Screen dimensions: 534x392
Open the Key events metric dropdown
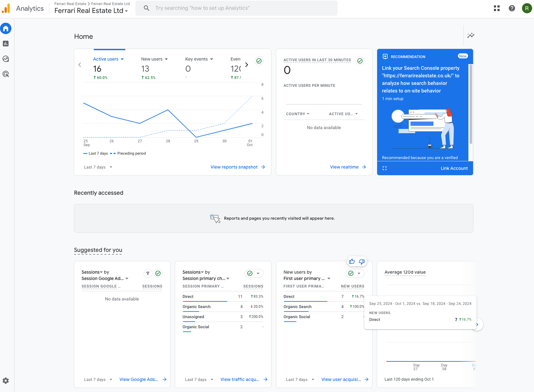click(199, 59)
